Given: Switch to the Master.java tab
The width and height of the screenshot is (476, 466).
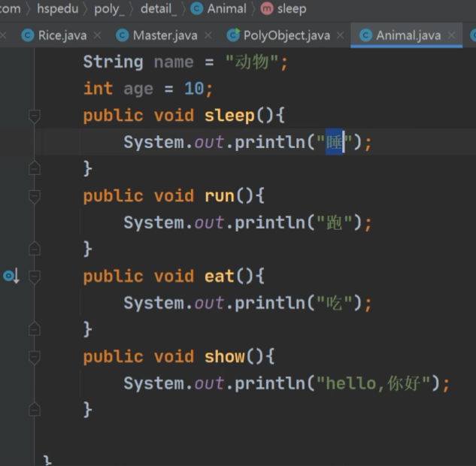Looking at the screenshot, I should click(165, 35).
